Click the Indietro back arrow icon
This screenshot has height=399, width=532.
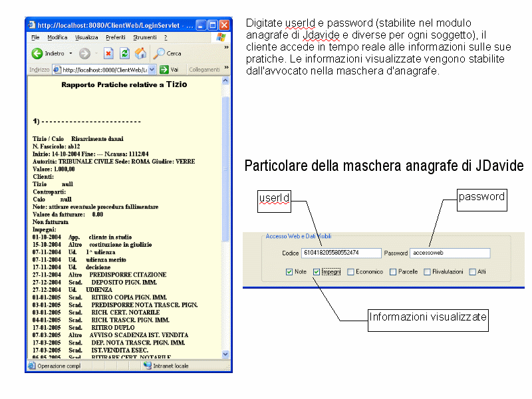(37, 53)
